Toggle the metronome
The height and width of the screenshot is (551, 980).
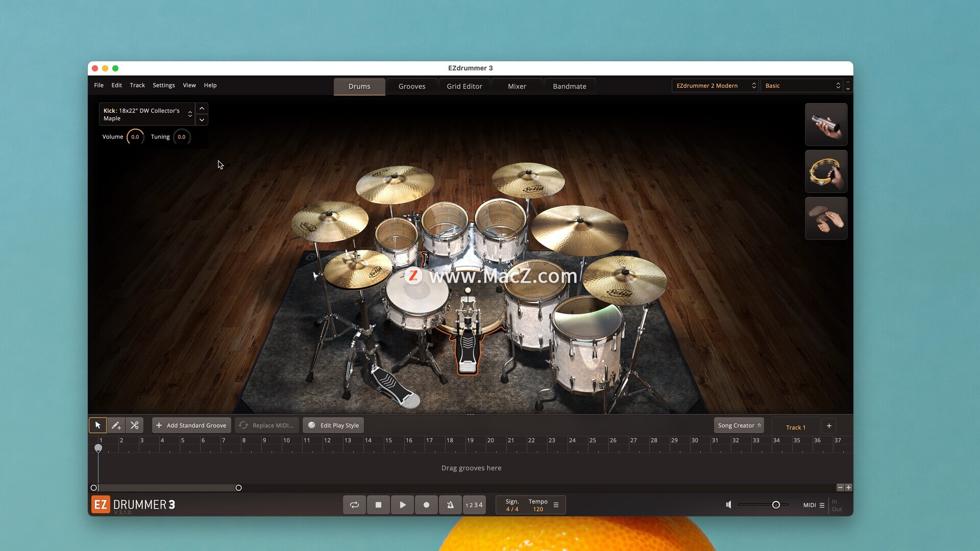(x=450, y=505)
